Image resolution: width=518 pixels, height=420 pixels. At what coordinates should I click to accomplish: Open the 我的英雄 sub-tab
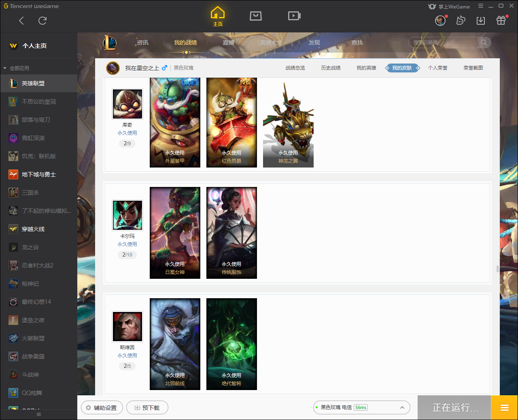[x=366, y=68]
